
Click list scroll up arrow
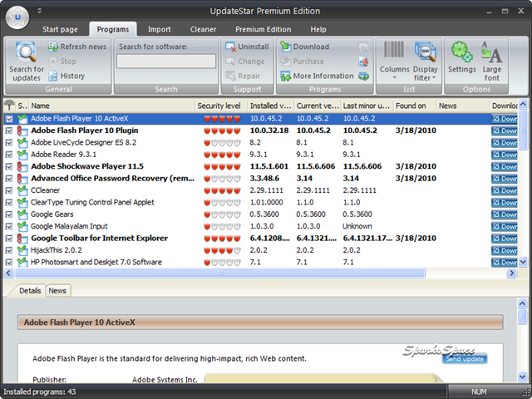click(x=523, y=104)
